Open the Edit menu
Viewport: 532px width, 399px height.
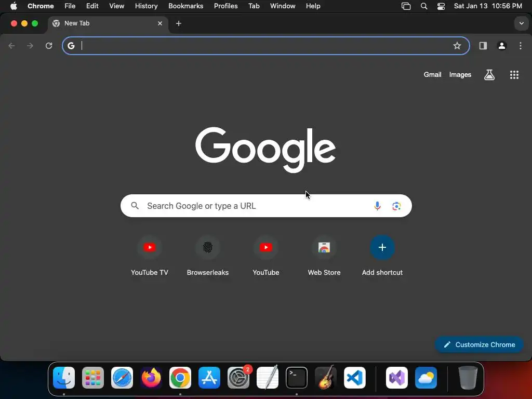click(92, 6)
